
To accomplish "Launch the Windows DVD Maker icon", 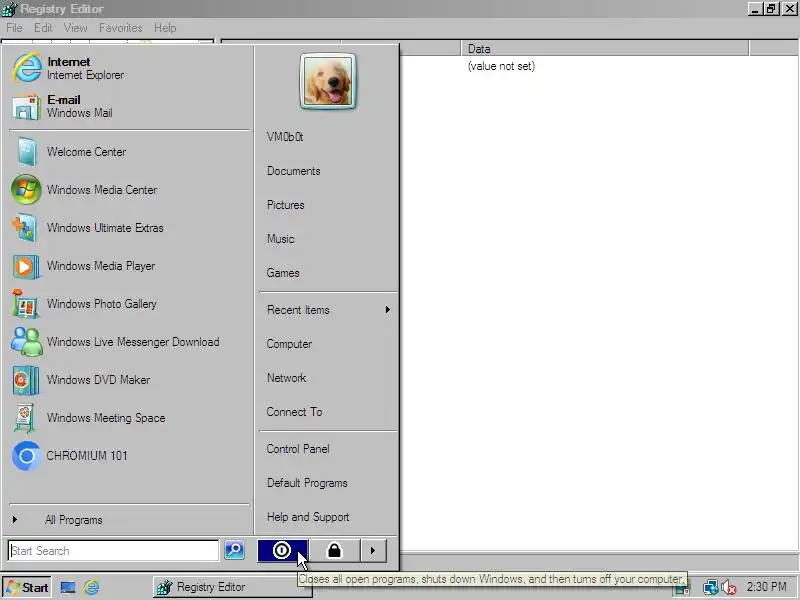I will [26, 380].
